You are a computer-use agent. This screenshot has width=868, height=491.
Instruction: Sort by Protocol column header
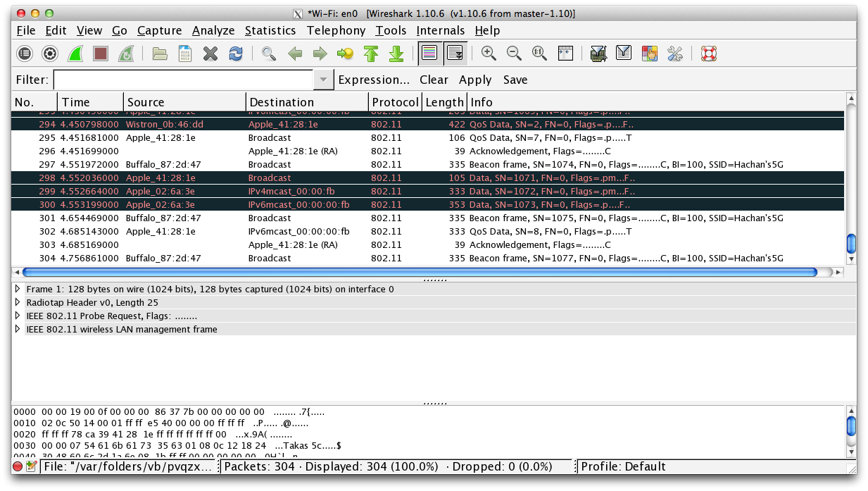396,102
